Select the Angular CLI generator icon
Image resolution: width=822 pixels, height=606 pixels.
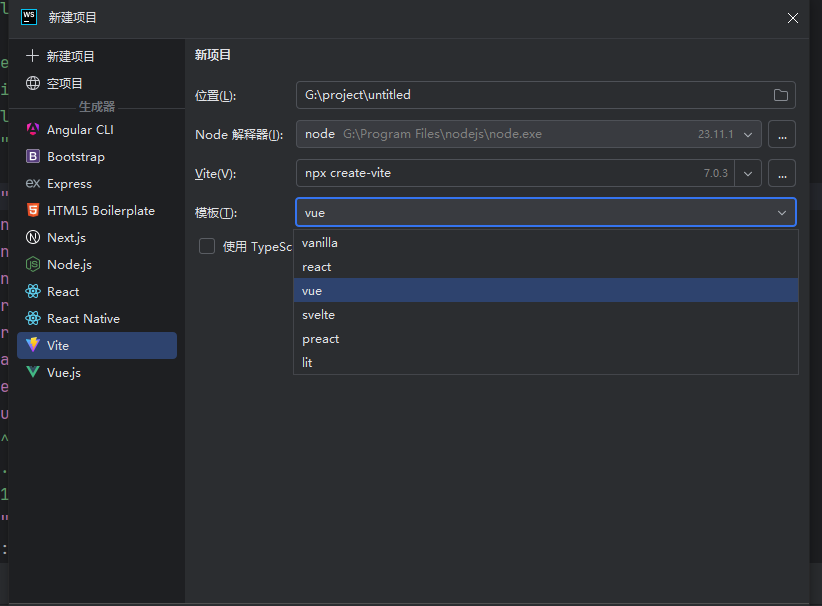tap(33, 129)
